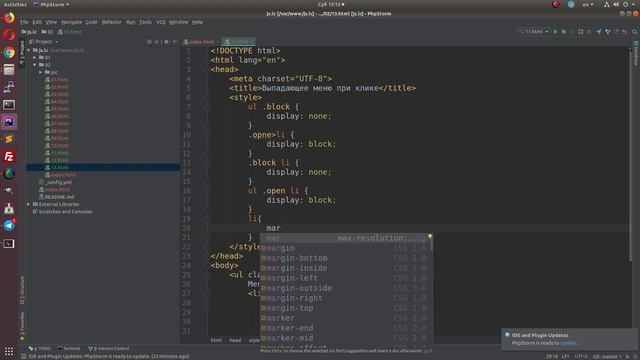Viewport: 640px width, 360px height.
Task: Click the lightbulb icon in the autocomplete popup
Action: click(430, 236)
